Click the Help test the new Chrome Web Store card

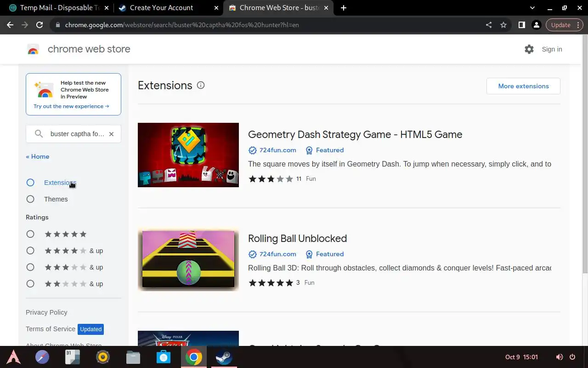click(x=73, y=94)
